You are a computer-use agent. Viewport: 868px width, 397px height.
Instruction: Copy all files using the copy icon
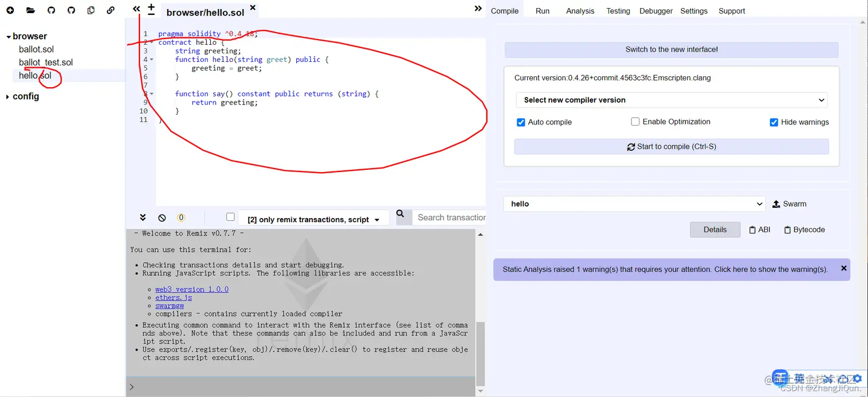(x=91, y=10)
